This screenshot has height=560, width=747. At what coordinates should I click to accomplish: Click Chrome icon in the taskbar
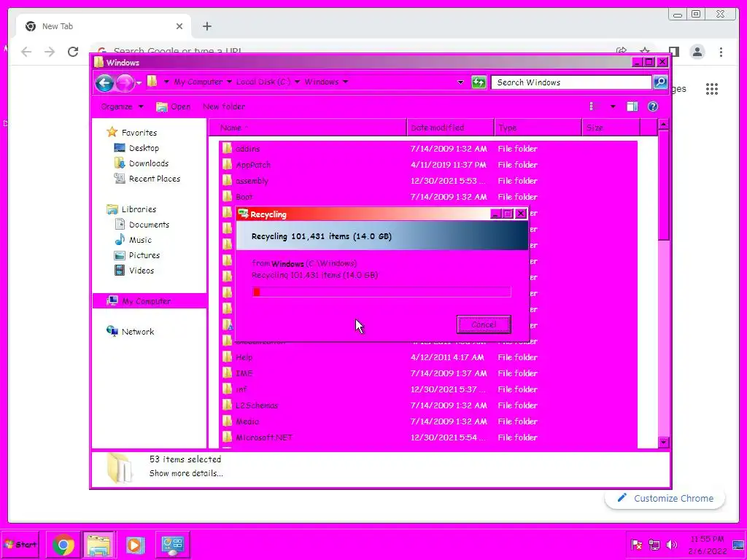click(63, 544)
